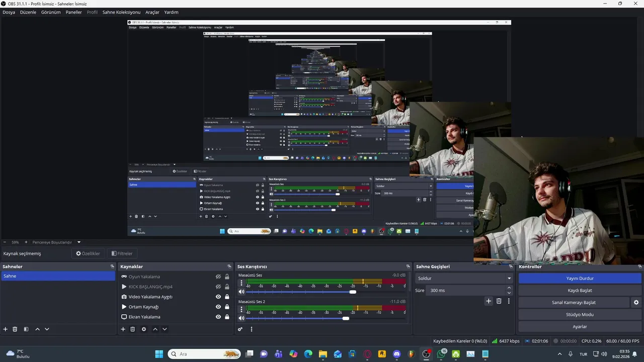Select the Sahne scene row

tap(58, 276)
